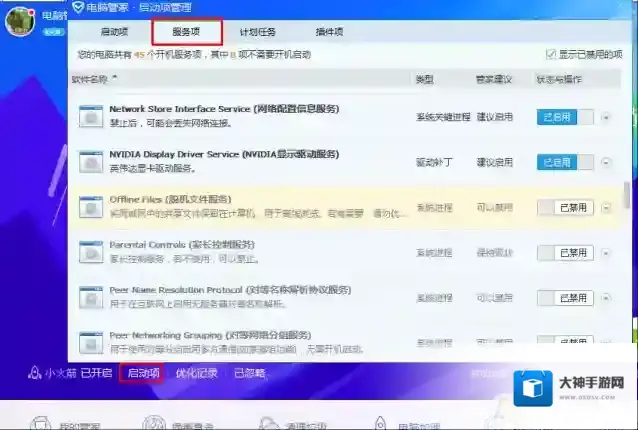Expand options for Peer Name Resolution Protocol
This screenshot has height=430, width=638.
[x=606, y=298]
